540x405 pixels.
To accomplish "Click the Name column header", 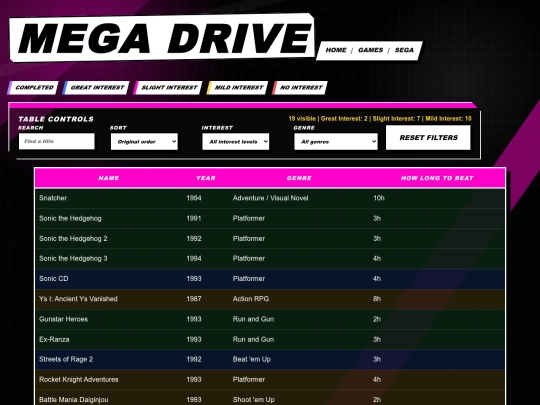I will click(x=109, y=178).
